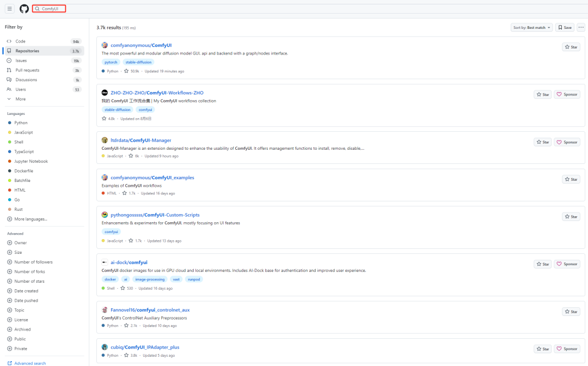Filter by Rust language

coord(19,209)
